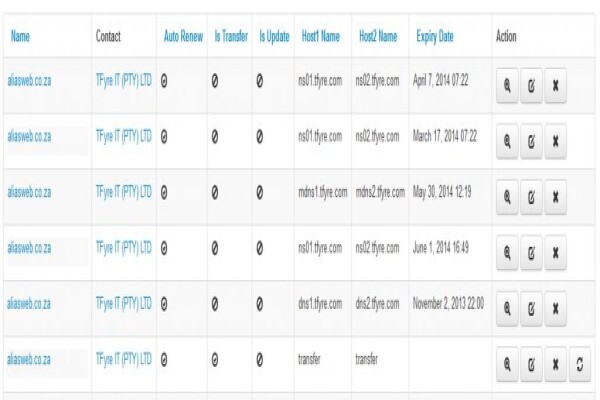Image resolution: width=600 pixels, height=400 pixels.
Task: Click refresh icon in the transfer row
Action: point(580,364)
